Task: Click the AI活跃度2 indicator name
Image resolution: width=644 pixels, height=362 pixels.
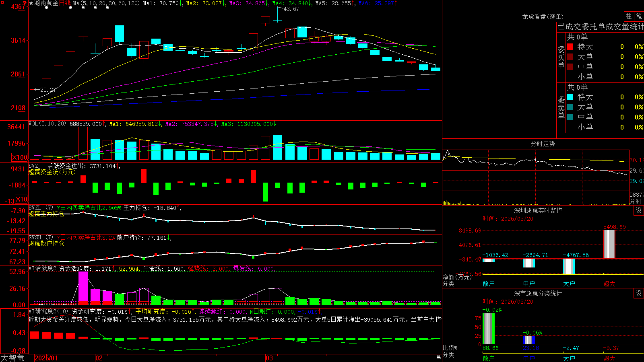Action: click(43, 268)
